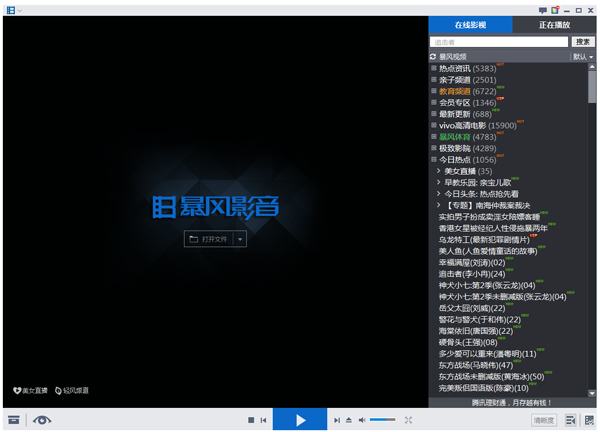This screenshot has height=432, width=600.
Task: Select 多少爱可以重来(潘粤明)(11) item
Action: [x=488, y=354]
